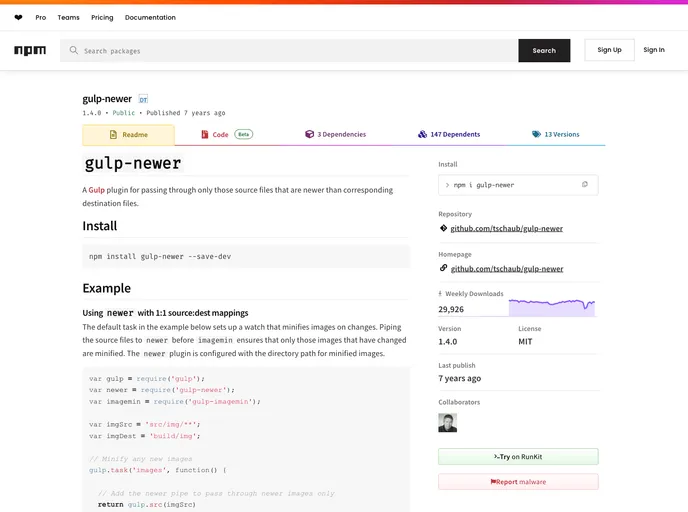Viewport: 688px width, 512px height.
Task: Click the red Code tab icon
Action: (x=205, y=134)
